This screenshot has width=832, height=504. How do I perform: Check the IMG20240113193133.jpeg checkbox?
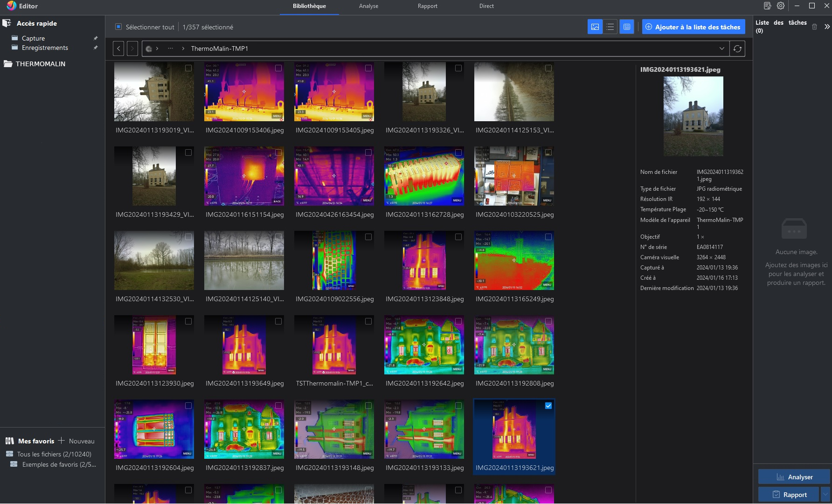point(458,406)
